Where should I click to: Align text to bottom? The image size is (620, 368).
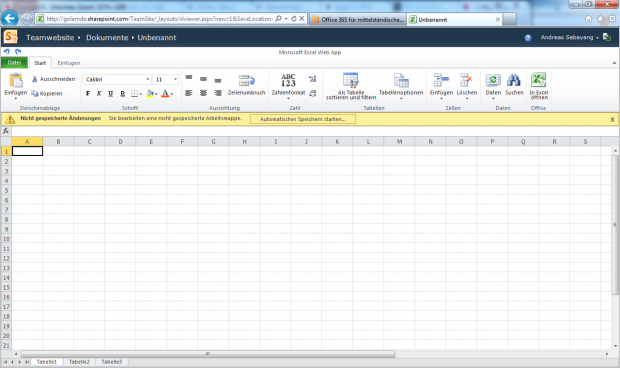coord(218,80)
